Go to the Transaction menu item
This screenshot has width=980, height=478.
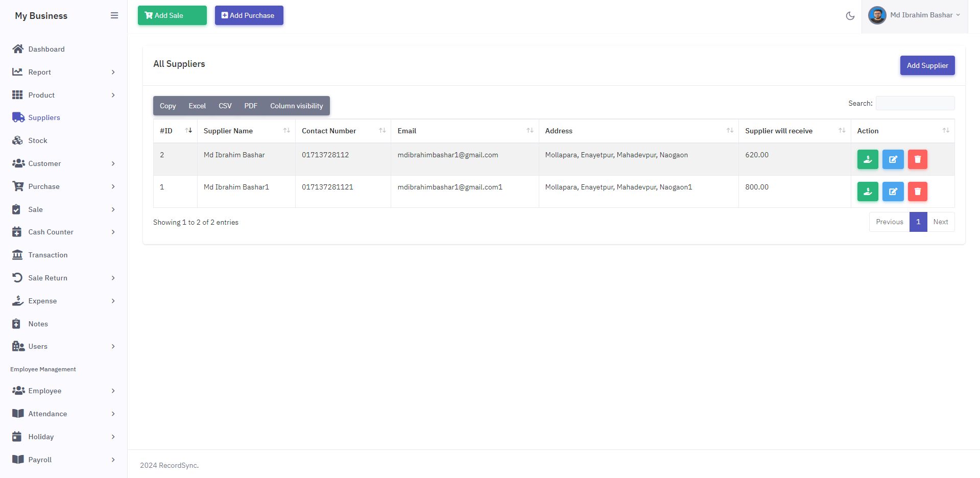(47, 255)
